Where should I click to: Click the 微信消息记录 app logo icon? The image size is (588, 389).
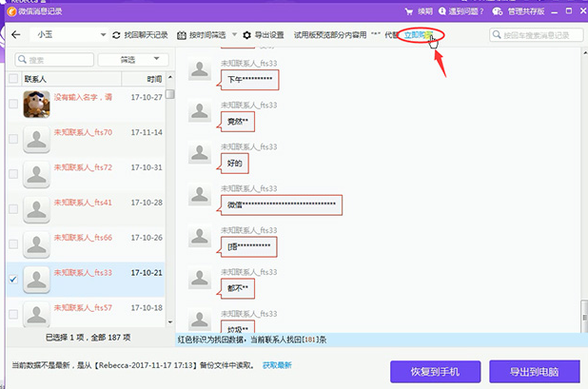(12, 11)
